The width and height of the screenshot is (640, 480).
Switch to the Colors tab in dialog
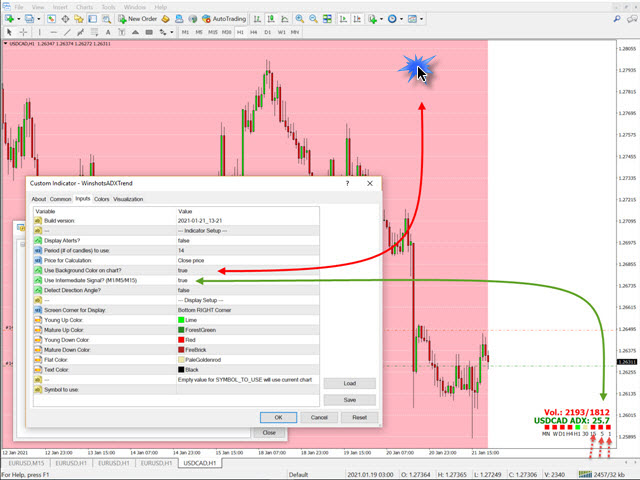coord(102,199)
